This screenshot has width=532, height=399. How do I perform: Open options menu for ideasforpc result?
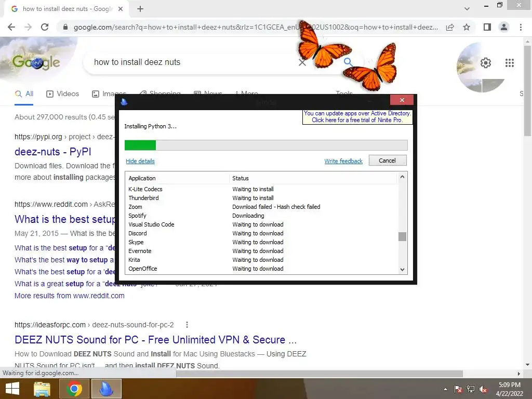click(x=187, y=325)
